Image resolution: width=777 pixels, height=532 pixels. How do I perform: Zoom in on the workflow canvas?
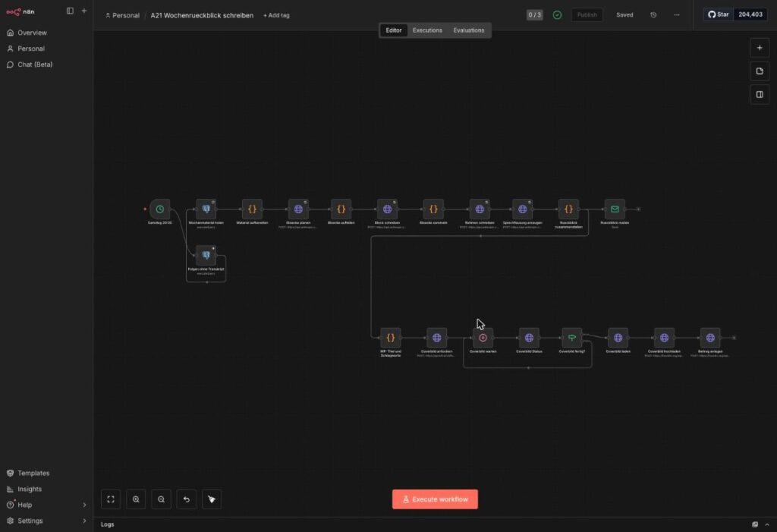136,499
